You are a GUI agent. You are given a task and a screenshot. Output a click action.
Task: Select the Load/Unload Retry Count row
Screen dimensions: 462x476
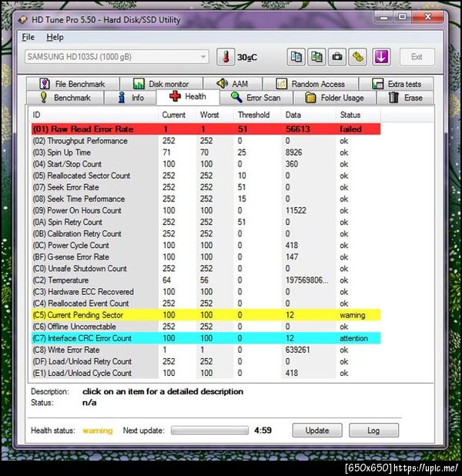206,361
